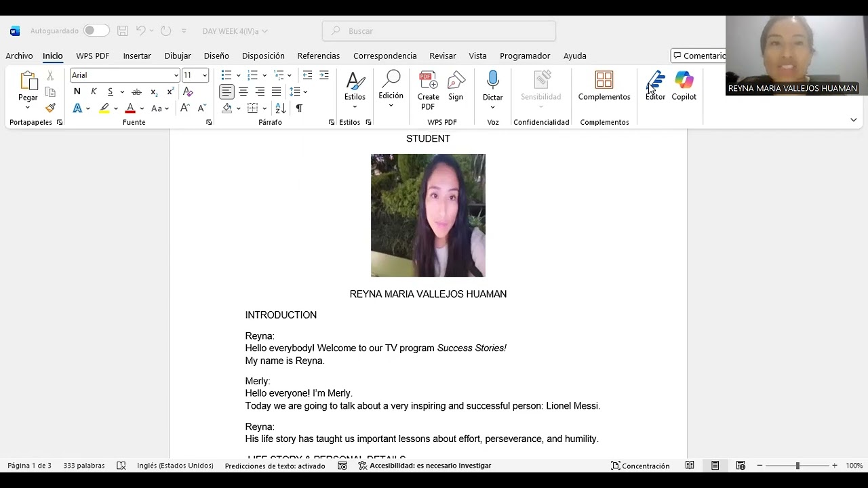The image size is (868, 488).
Task: Switch to the Vista tab
Action: point(477,56)
